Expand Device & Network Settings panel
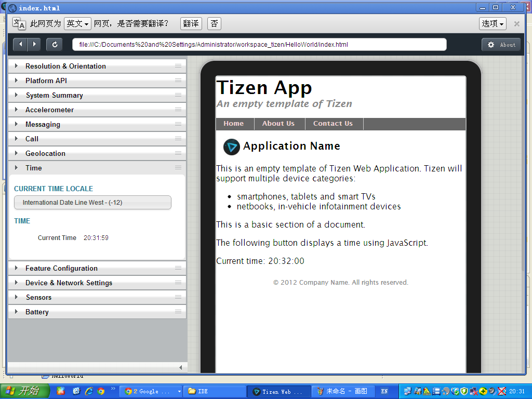Screen dimensions: 532x399 [97, 283]
